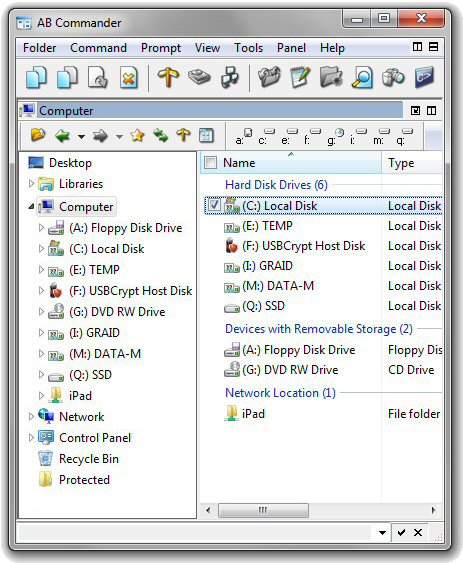Screen dimensions: 463x563
Task: Click the stacked panel layout button in menu bar
Action: click(x=434, y=47)
